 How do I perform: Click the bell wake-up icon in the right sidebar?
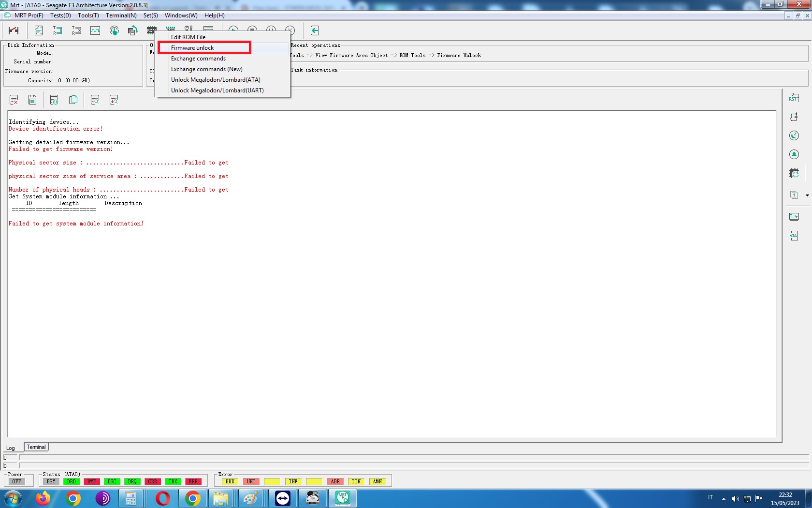(794, 154)
